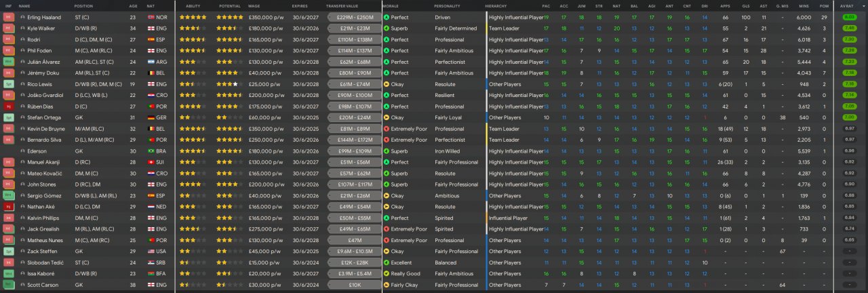The height and width of the screenshot is (293, 868).
Task: Click Slobodan Tedić's Excellent morale icon
Action: click(x=387, y=262)
